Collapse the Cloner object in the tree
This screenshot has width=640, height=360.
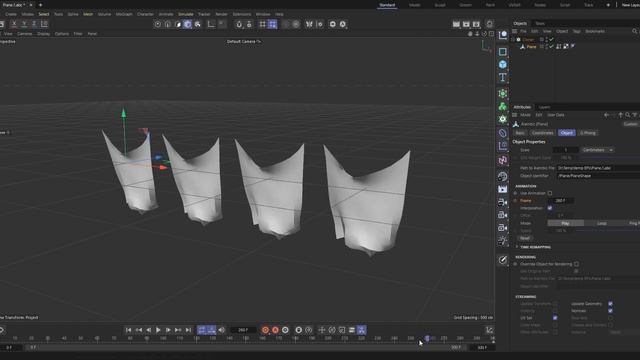pos(513,40)
